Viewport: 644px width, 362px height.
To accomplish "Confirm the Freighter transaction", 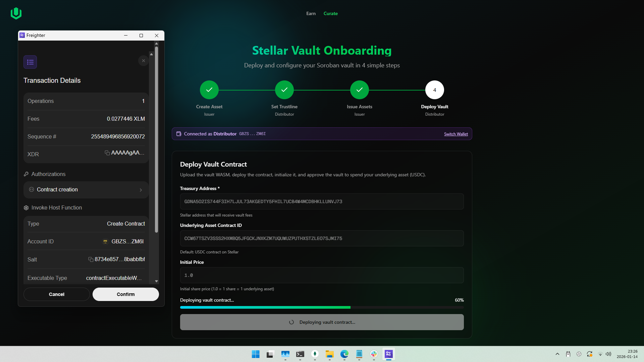I will point(125,294).
